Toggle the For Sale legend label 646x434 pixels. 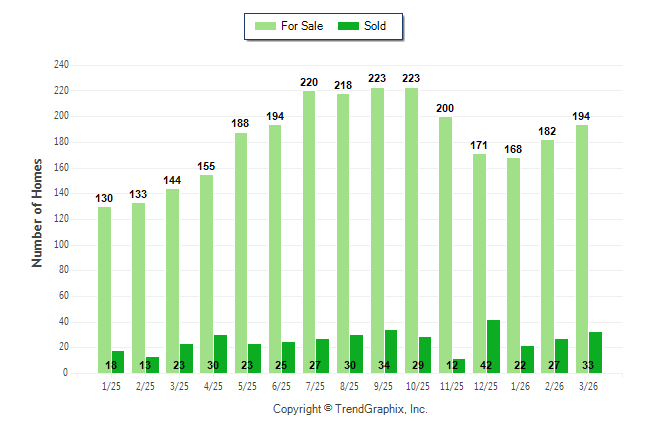(x=302, y=26)
